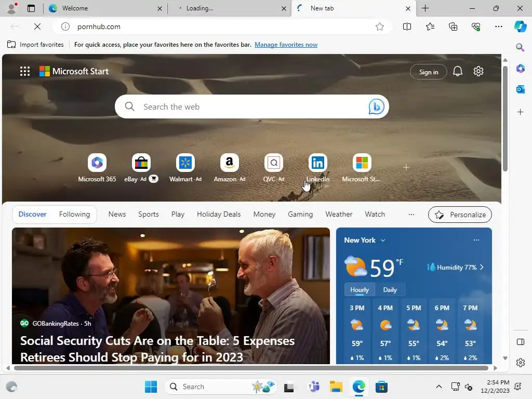Select the Following feed tab

pos(74,214)
